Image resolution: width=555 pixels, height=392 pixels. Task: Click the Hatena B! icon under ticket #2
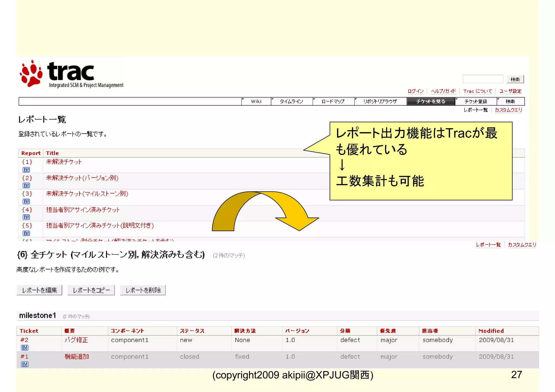(x=25, y=348)
